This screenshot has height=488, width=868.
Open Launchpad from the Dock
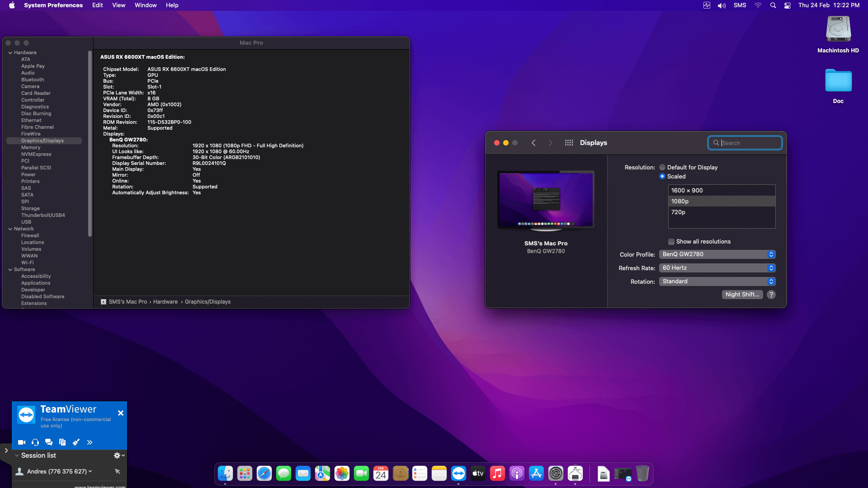click(245, 474)
